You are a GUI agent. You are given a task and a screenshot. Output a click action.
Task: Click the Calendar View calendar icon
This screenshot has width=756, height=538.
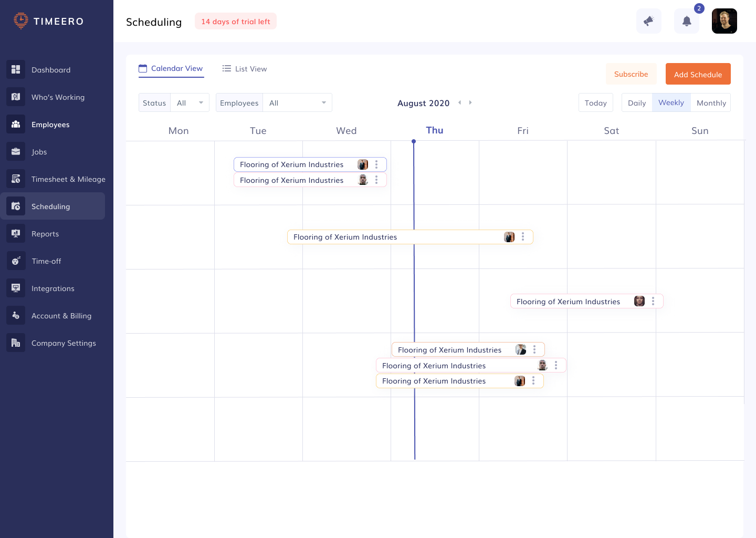pyautogui.click(x=143, y=68)
